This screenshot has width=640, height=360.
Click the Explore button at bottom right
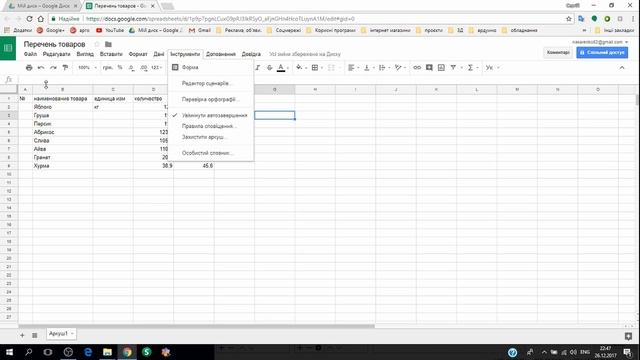point(628,336)
